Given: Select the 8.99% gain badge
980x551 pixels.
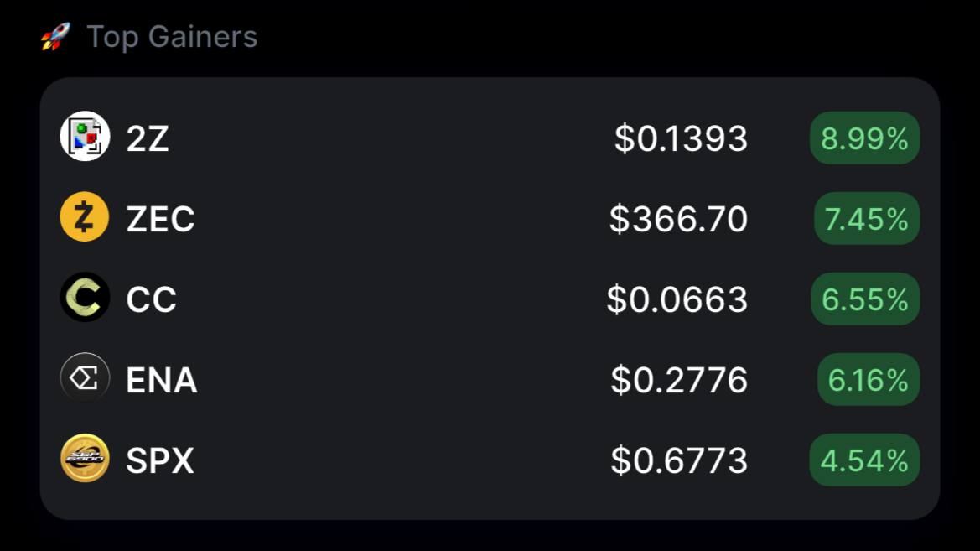Looking at the screenshot, I should (864, 138).
